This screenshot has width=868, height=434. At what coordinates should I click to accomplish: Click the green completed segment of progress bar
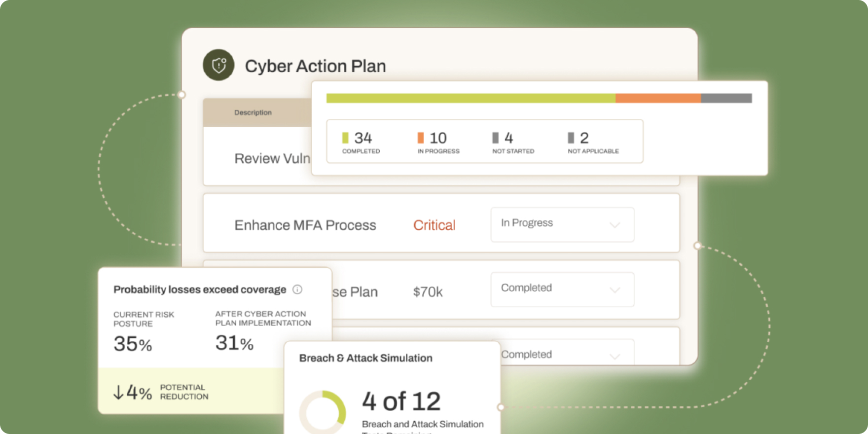(x=470, y=98)
